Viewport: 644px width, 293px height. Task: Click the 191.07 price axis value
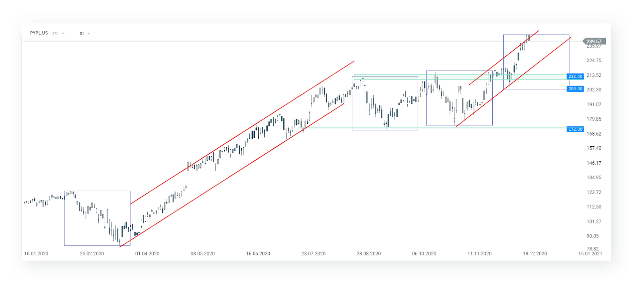tap(594, 104)
